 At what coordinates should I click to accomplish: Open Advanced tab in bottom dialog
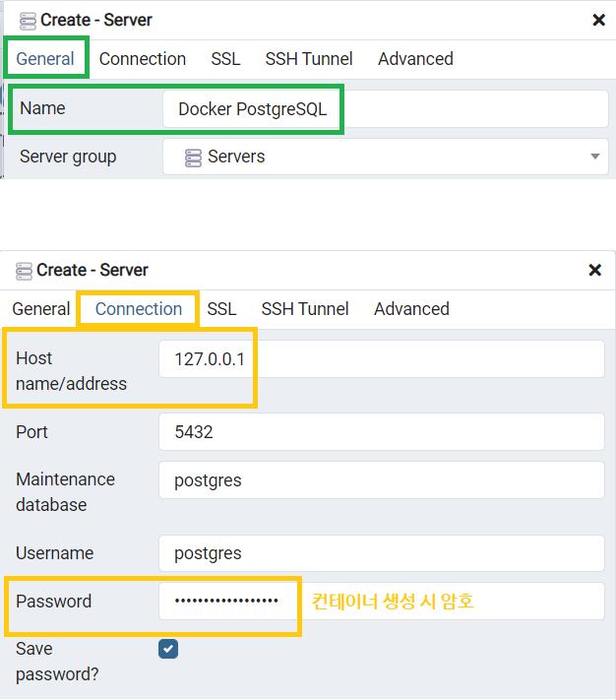point(411,309)
